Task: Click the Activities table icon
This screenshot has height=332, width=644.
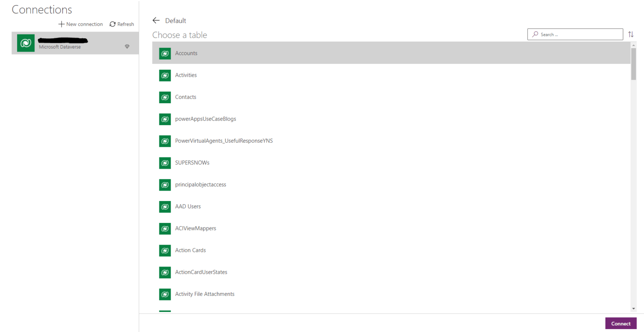Action: 165,76
